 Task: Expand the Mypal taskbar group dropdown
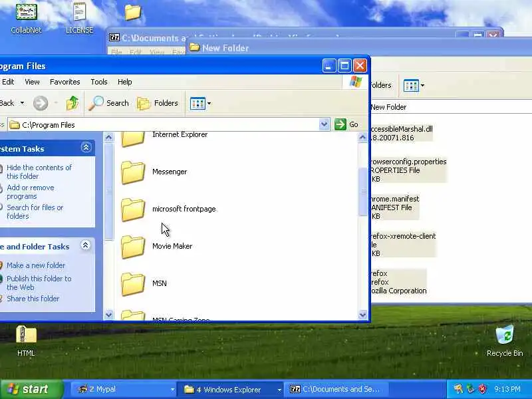pyautogui.click(x=172, y=390)
